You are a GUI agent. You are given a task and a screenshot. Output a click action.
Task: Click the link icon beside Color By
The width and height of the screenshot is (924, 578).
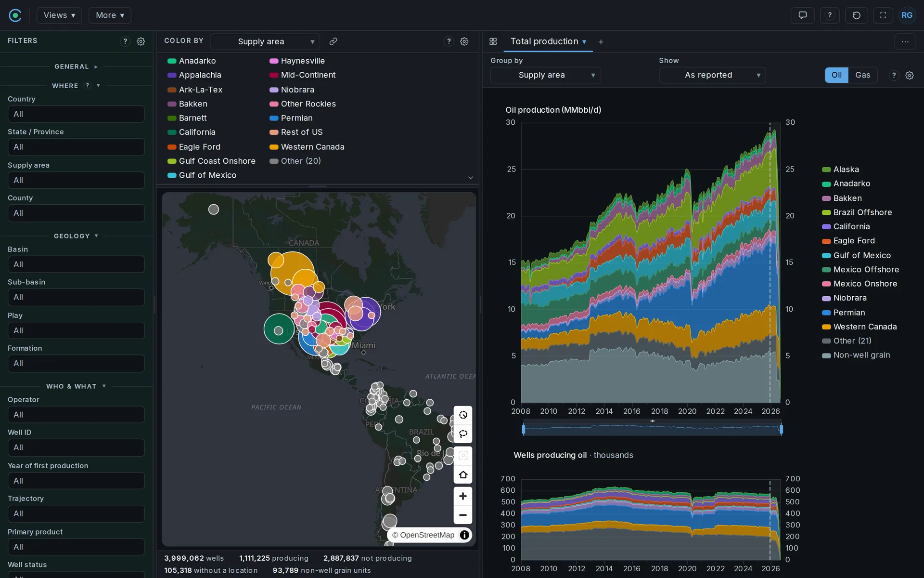click(x=333, y=41)
